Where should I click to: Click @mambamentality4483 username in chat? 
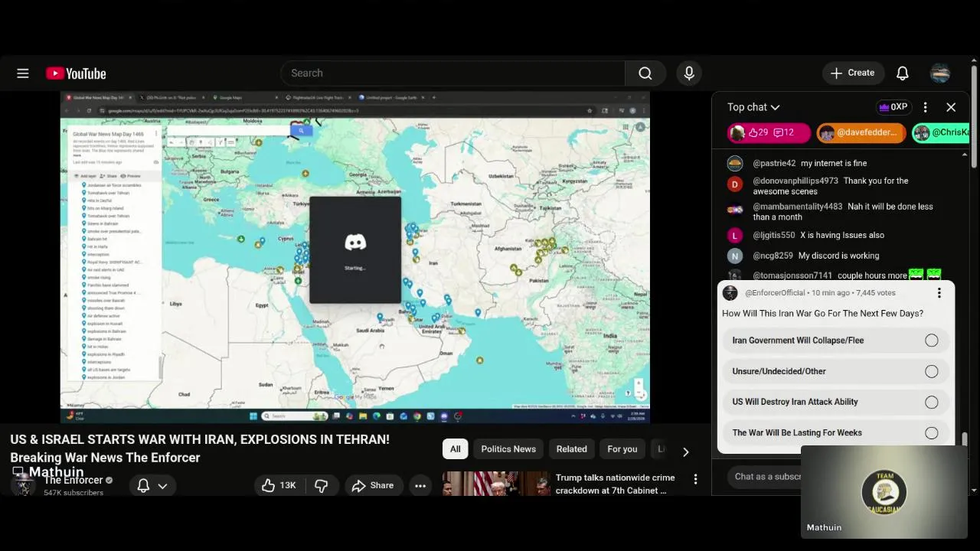[x=798, y=207]
